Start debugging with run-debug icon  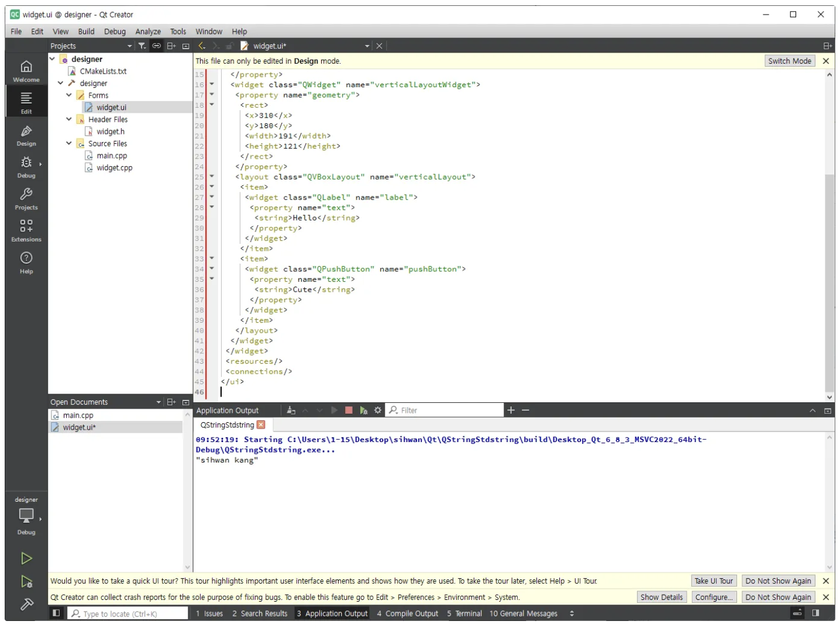(26, 582)
